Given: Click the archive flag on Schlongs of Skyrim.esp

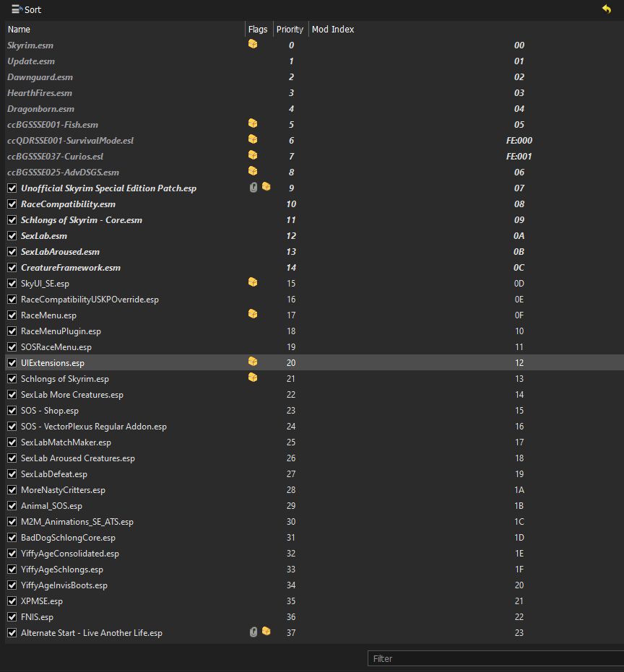Looking at the screenshot, I should [x=253, y=378].
